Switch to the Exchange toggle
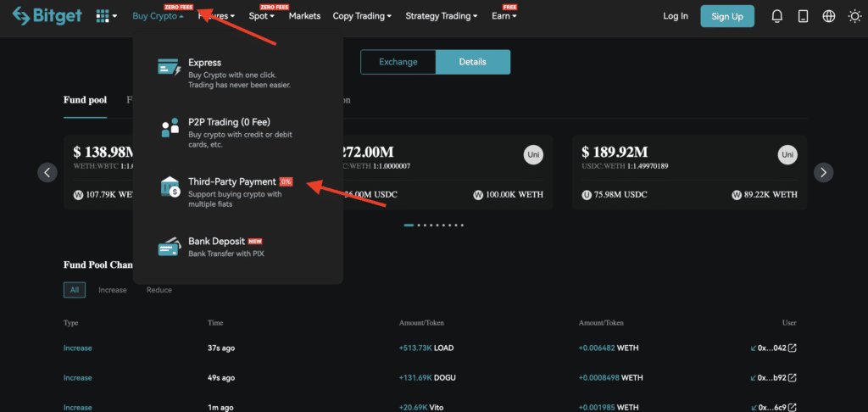The height and width of the screenshot is (412, 868). (x=398, y=62)
